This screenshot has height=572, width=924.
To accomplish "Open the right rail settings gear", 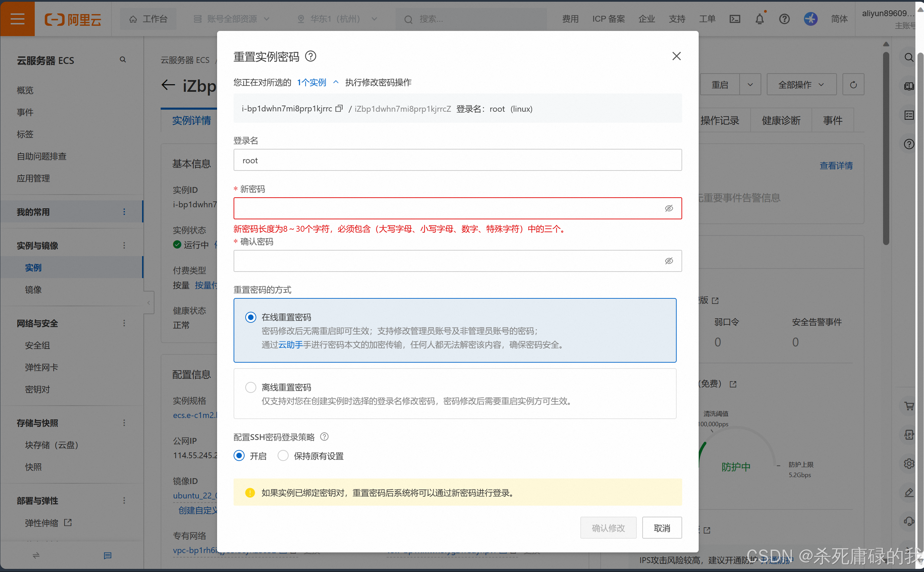I will (x=909, y=464).
